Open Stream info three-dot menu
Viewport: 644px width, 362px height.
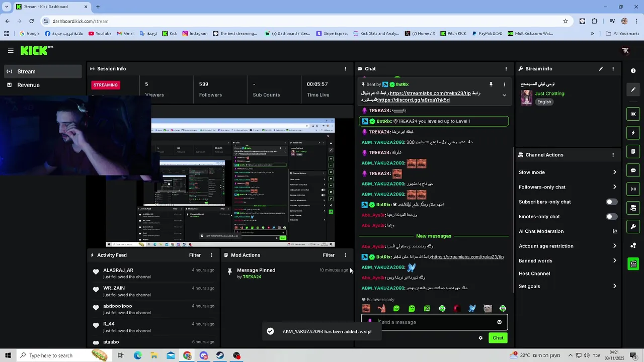[613, 69]
